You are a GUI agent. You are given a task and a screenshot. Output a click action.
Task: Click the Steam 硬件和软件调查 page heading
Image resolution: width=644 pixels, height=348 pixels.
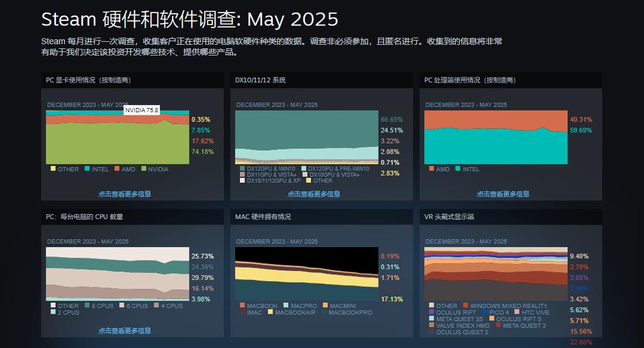point(189,19)
